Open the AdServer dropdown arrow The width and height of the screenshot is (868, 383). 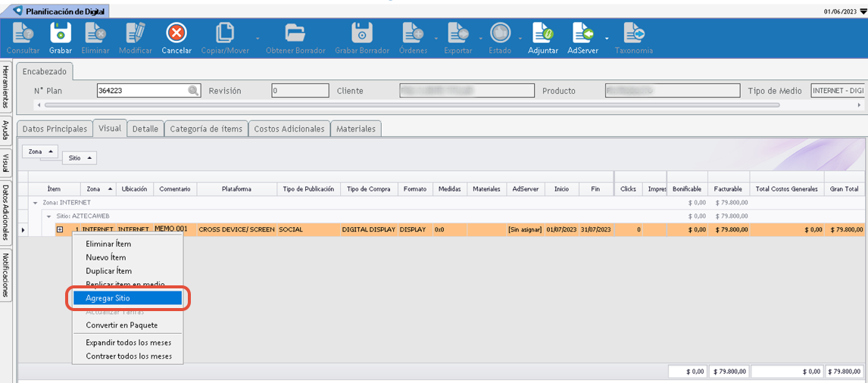pos(607,39)
